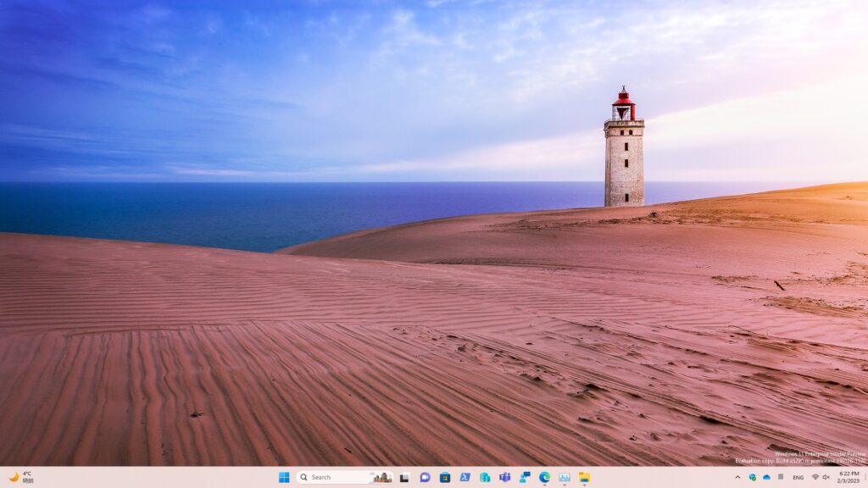
Task: Launch the purple Chat app icon
Action: pyautogui.click(x=425, y=477)
